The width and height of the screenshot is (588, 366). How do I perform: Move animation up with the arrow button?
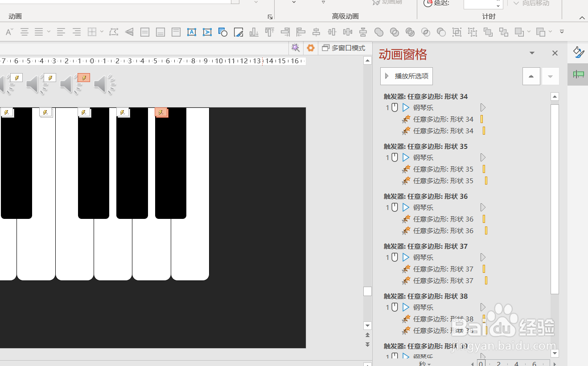[x=531, y=76]
